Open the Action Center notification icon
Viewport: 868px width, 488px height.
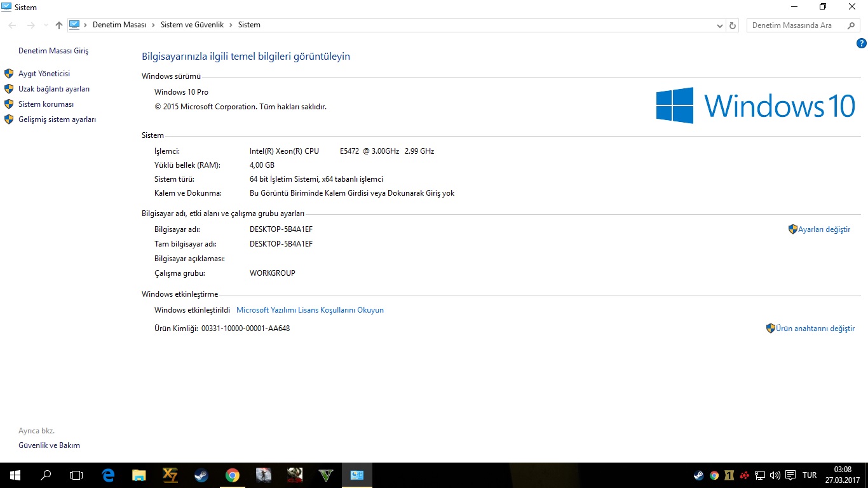(x=790, y=475)
